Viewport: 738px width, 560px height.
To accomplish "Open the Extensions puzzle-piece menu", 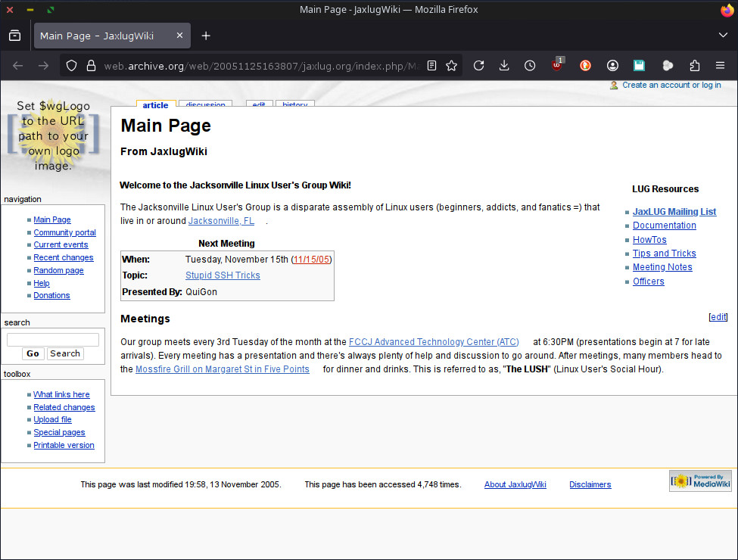I will (x=695, y=66).
